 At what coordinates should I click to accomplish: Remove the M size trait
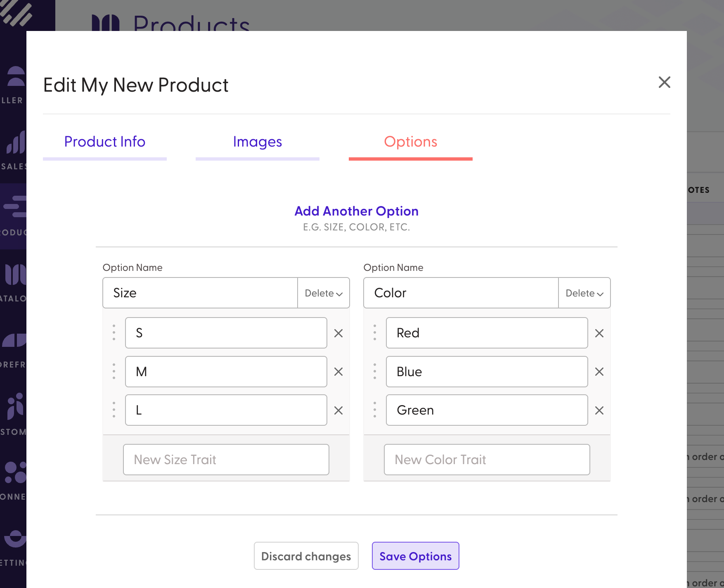(x=338, y=372)
